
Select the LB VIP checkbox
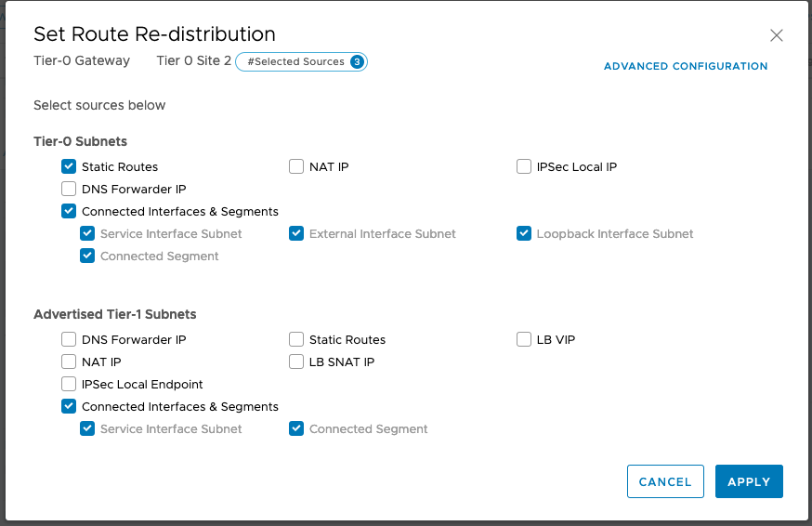pyautogui.click(x=524, y=340)
